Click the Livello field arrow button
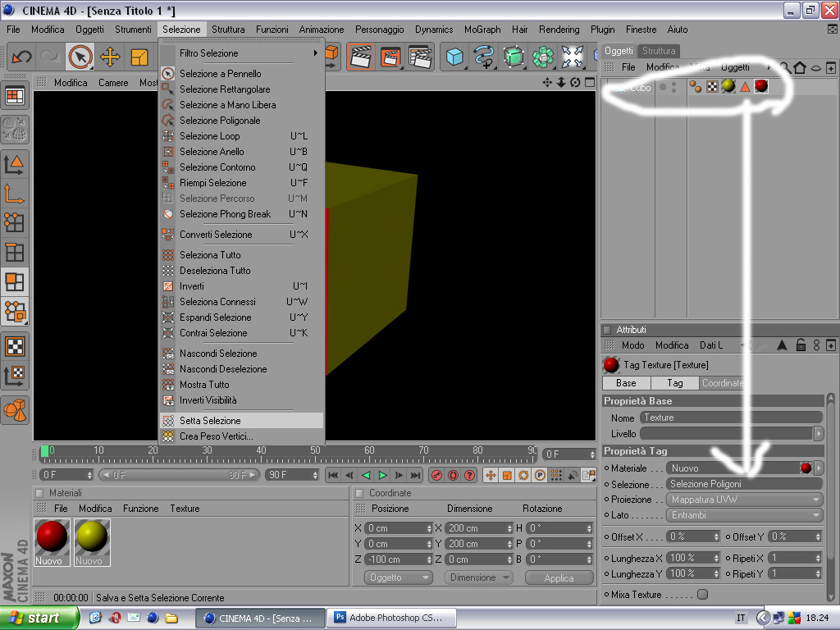 (x=818, y=433)
